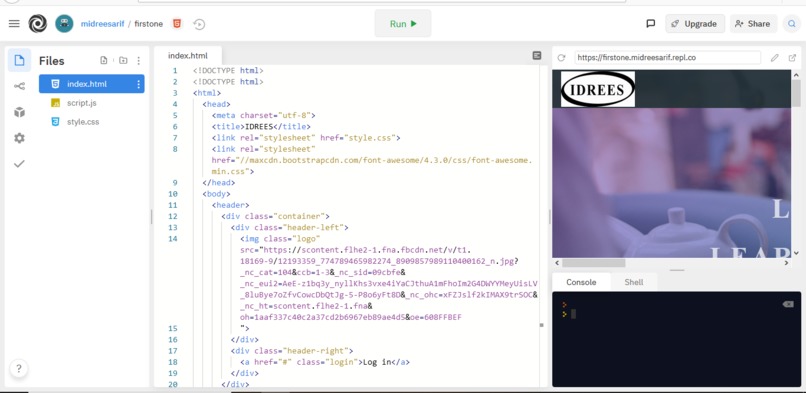Screen dimensions: 806x393
Task: Open Files panel kebab menu
Action: (138, 61)
